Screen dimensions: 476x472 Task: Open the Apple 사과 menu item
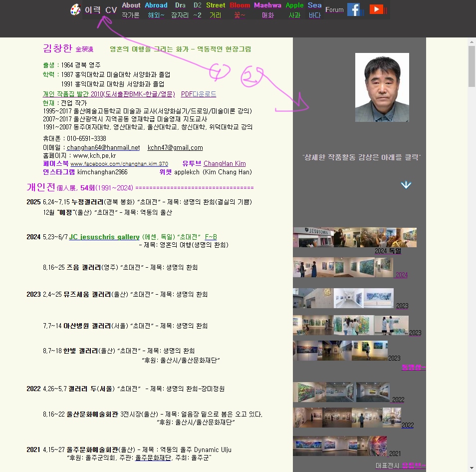coord(294,10)
